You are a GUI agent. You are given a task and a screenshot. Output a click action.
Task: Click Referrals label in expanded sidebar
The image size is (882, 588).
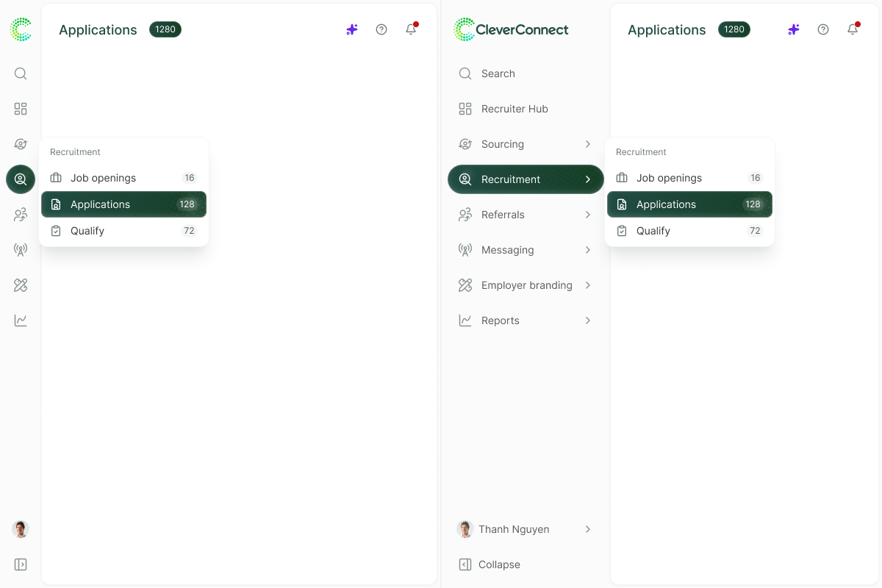point(503,215)
